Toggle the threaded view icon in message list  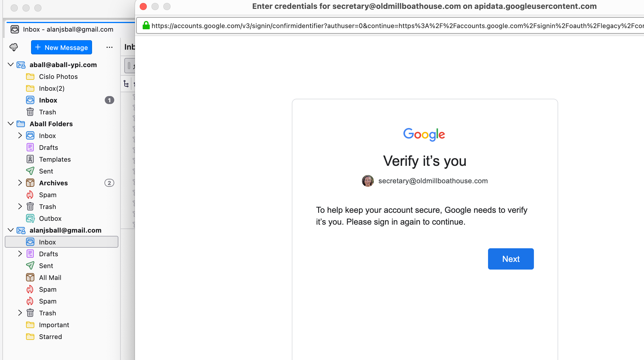126,84
